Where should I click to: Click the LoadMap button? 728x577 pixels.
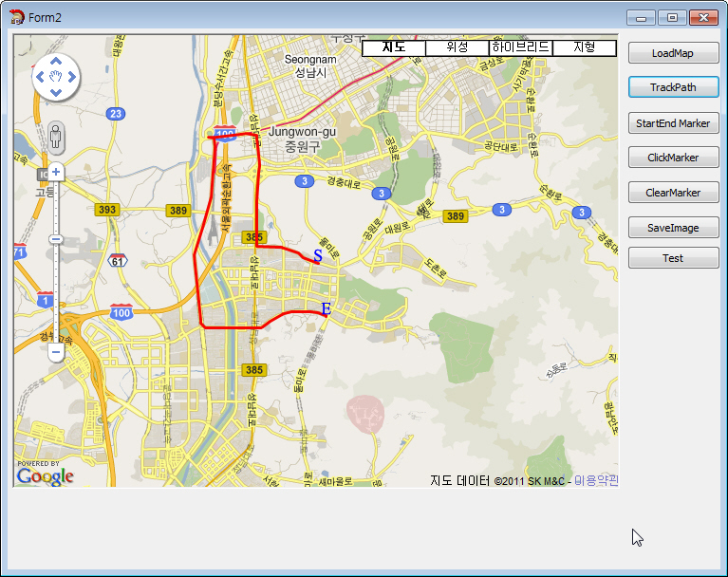[673, 53]
